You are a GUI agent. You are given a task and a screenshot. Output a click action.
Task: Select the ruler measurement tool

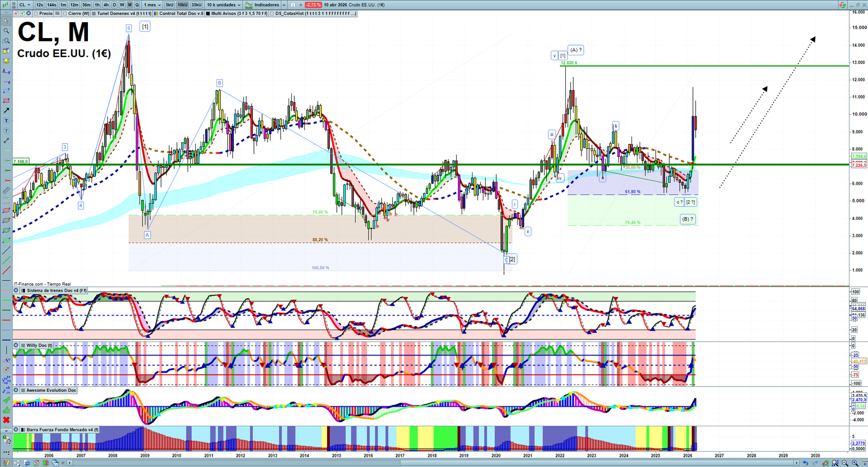click(6, 191)
